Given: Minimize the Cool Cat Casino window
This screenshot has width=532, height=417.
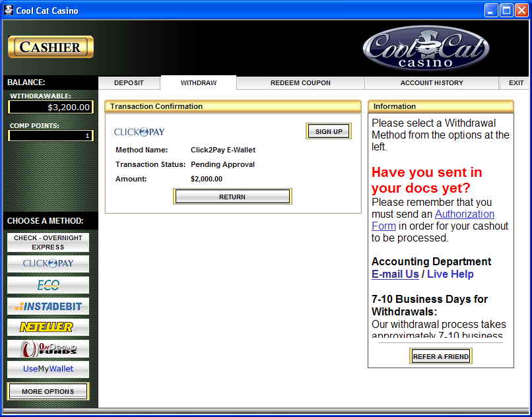Looking at the screenshot, I should [x=490, y=11].
